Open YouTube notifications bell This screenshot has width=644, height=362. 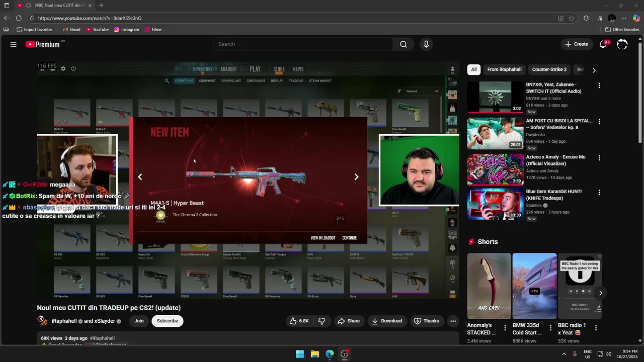(x=603, y=44)
